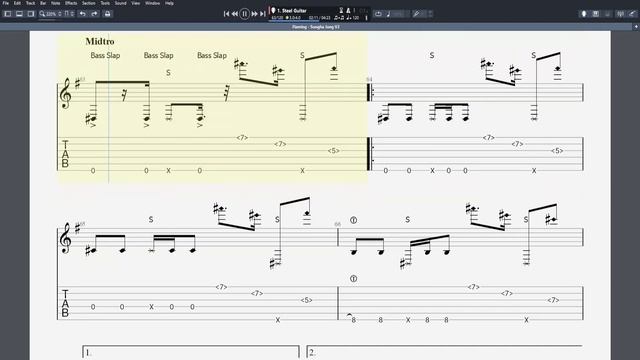The width and height of the screenshot is (640, 360).
Task: Toggle the metronome icon
Action: point(349,10)
